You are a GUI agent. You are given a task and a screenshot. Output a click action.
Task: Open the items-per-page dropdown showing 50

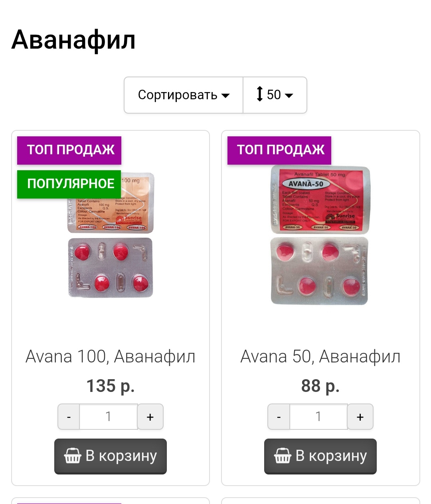click(275, 95)
